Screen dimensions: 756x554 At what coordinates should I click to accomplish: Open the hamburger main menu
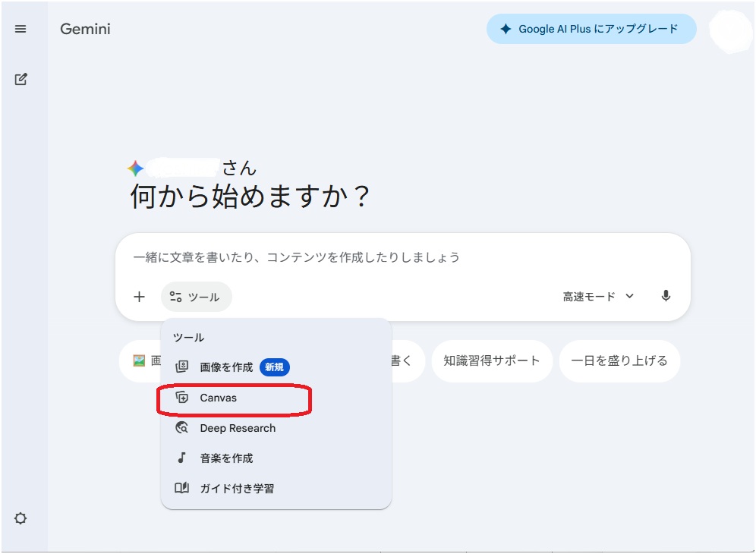[x=20, y=29]
